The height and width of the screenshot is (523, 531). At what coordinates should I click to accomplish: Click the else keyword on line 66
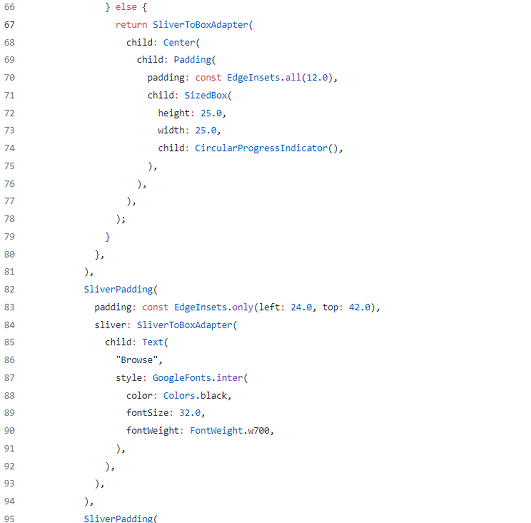(126, 7)
